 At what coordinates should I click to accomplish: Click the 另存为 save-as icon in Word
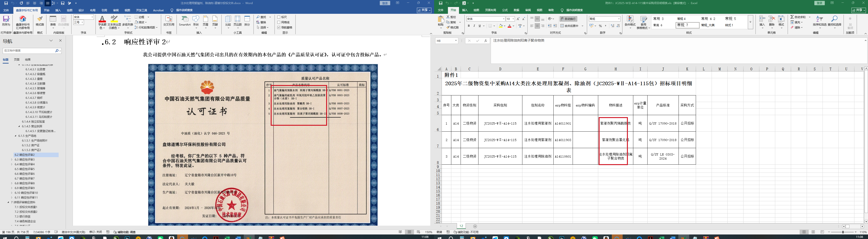(6, 21)
